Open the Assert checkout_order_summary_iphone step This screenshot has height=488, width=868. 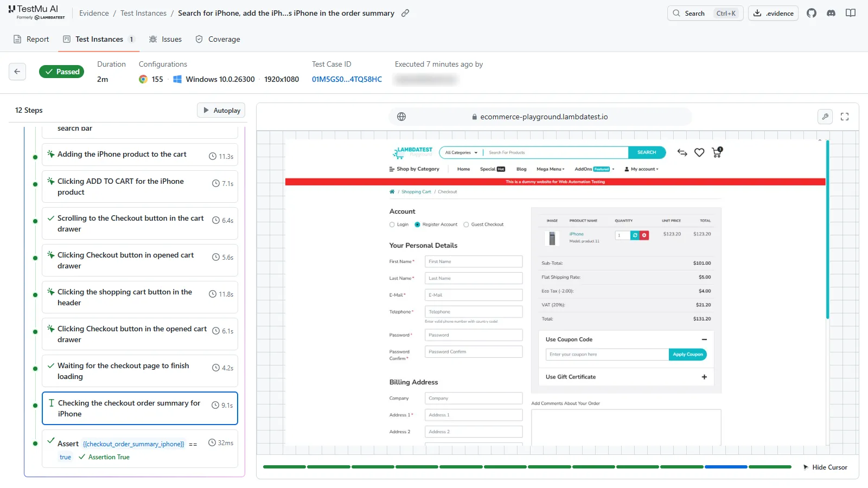point(140,449)
